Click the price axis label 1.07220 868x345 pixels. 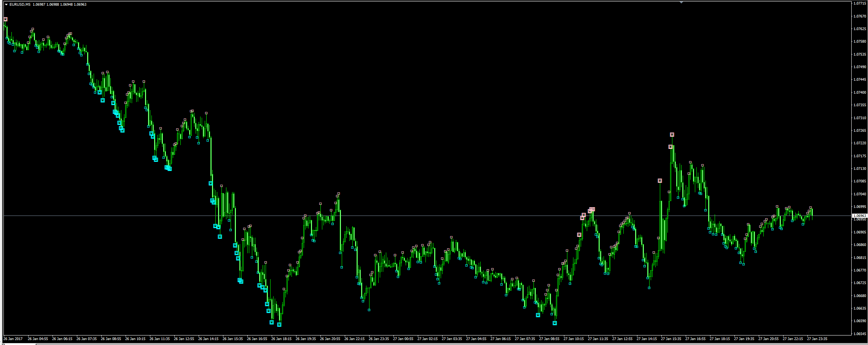click(x=860, y=143)
